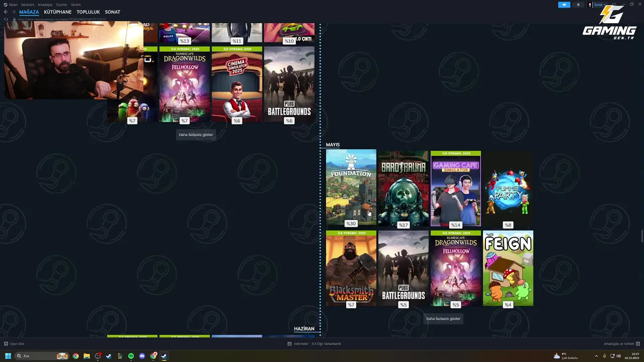
Task: Open Spotify from the taskbar
Action: [x=131, y=356]
